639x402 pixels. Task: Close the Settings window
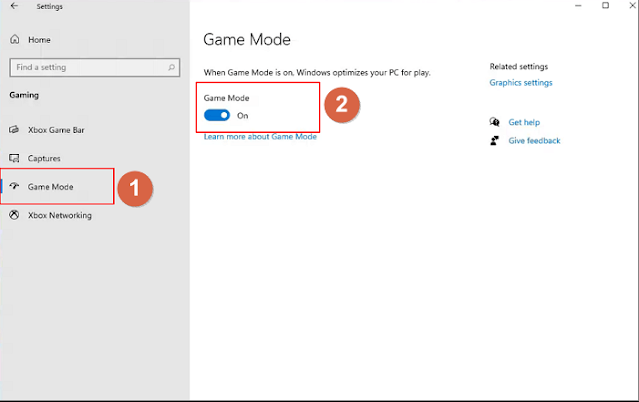[632, 6]
